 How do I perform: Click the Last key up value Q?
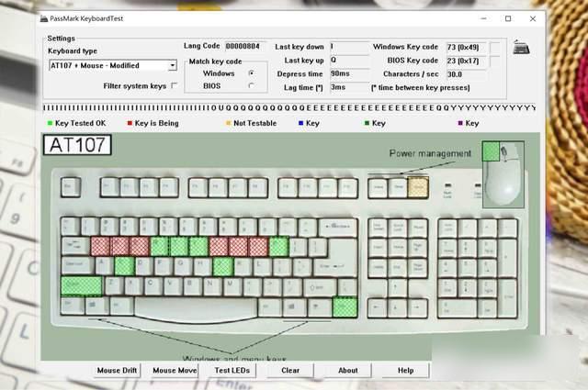349,60
